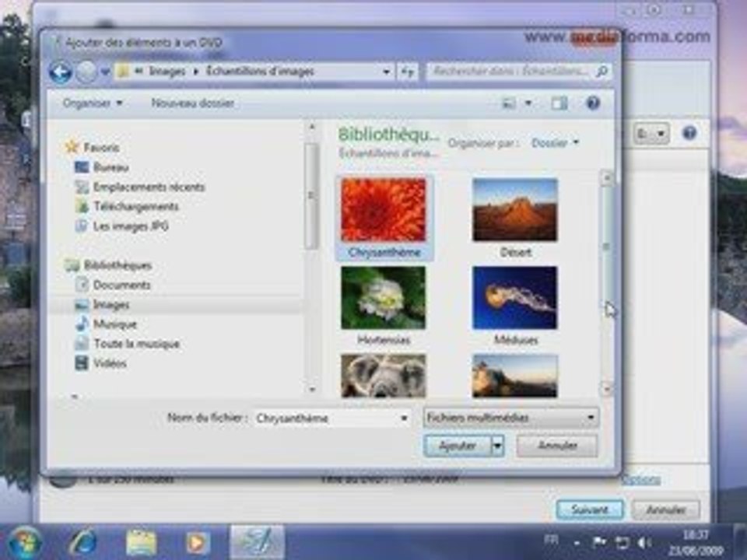Viewport: 747px width, 560px height.
Task: Open the drive dropdown in DVD Maker
Action: (651, 133)
